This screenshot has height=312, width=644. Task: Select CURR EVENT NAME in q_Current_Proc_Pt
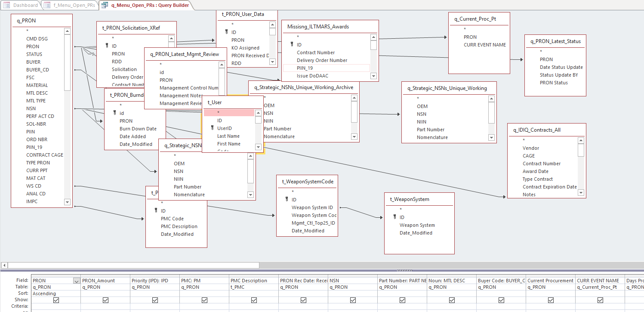[x=485, y=45]
